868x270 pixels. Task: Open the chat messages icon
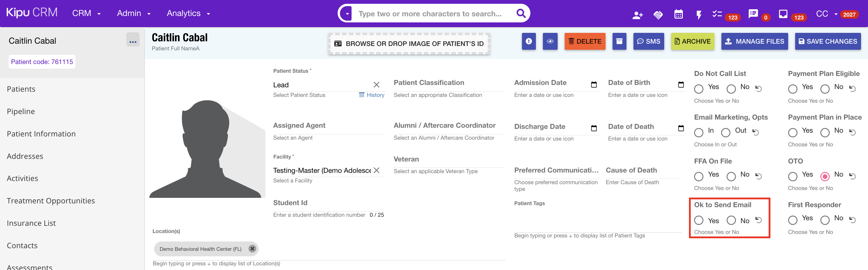coord(753,14)
